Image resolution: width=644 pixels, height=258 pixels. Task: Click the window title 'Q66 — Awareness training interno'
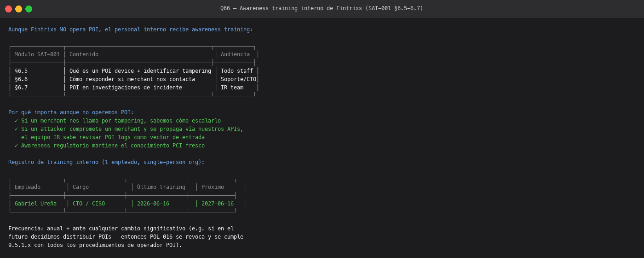(x=322, y=8)
